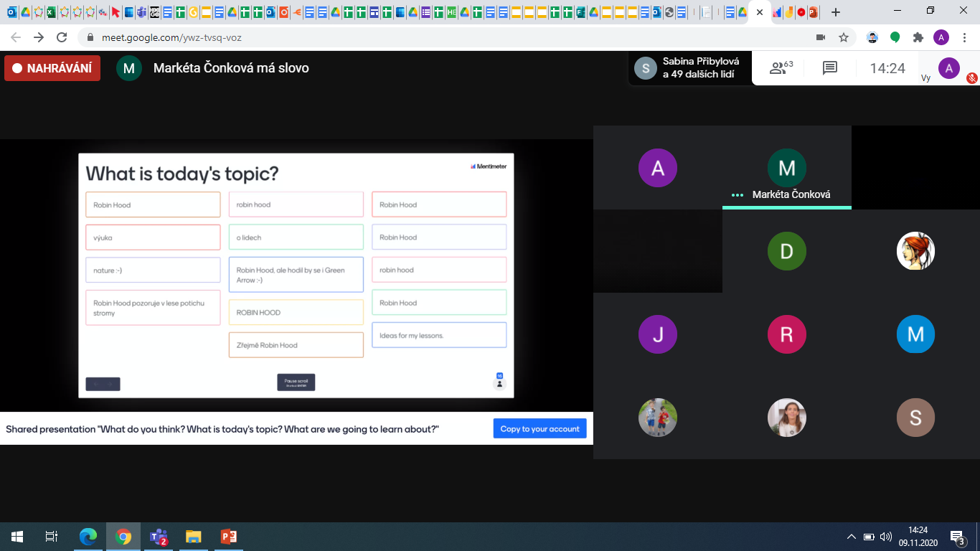
Task: Open the Windows notification center
Action: 957,537
